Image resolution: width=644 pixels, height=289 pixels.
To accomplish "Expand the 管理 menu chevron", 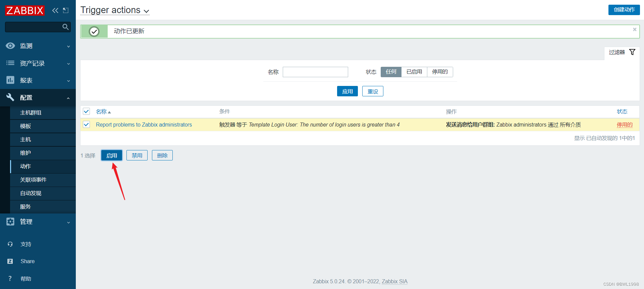I will [68, 222].
